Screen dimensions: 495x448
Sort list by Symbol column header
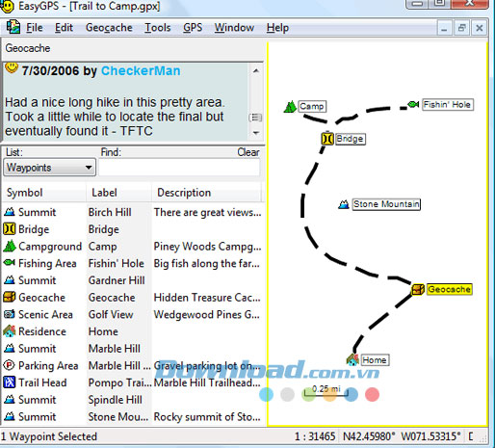coord(44,193)
